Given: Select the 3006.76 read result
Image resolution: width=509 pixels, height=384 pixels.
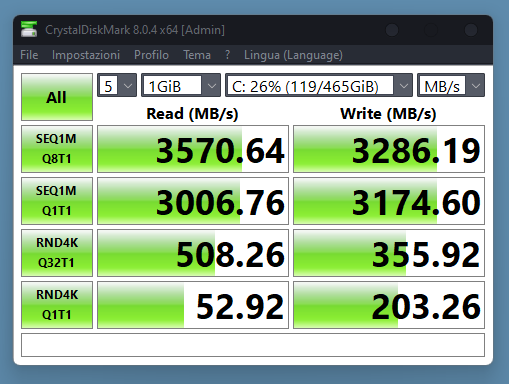Looking at the screenshot, I should pos(193,201).
